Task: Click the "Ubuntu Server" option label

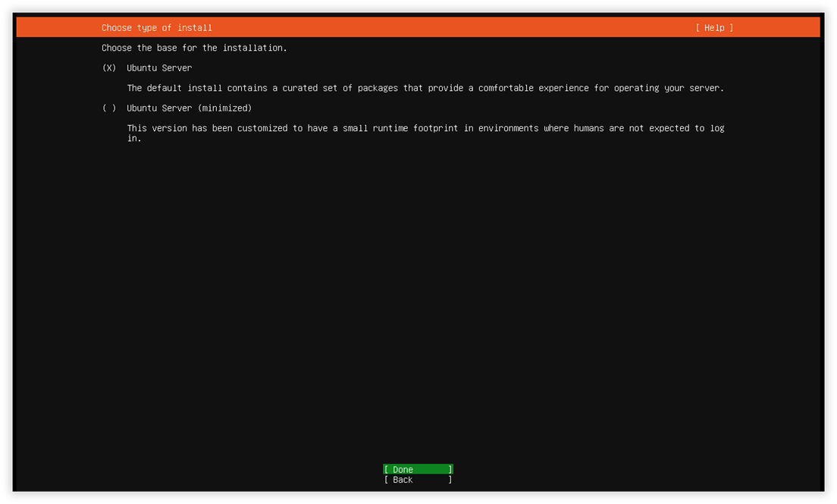Action: click(159, 67)
